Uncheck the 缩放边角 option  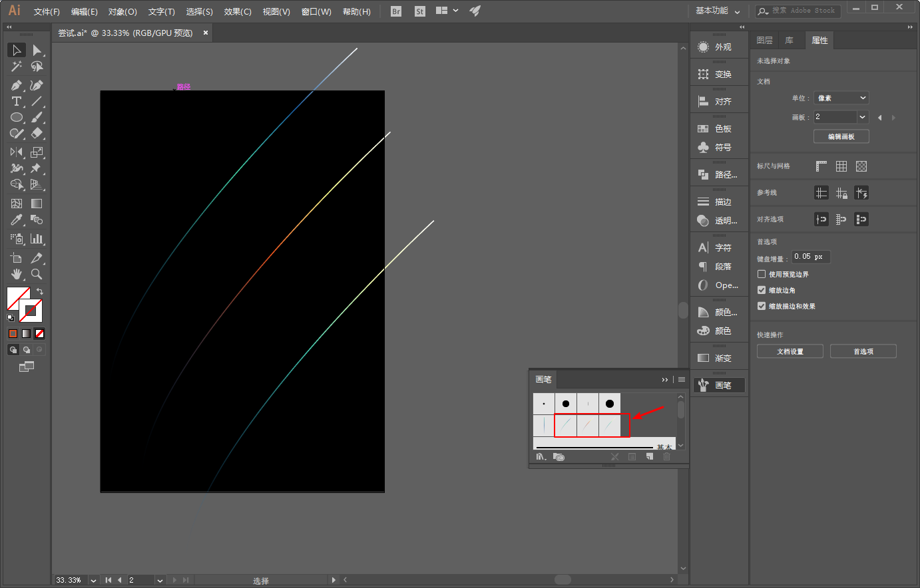click(x=762, y=290)
